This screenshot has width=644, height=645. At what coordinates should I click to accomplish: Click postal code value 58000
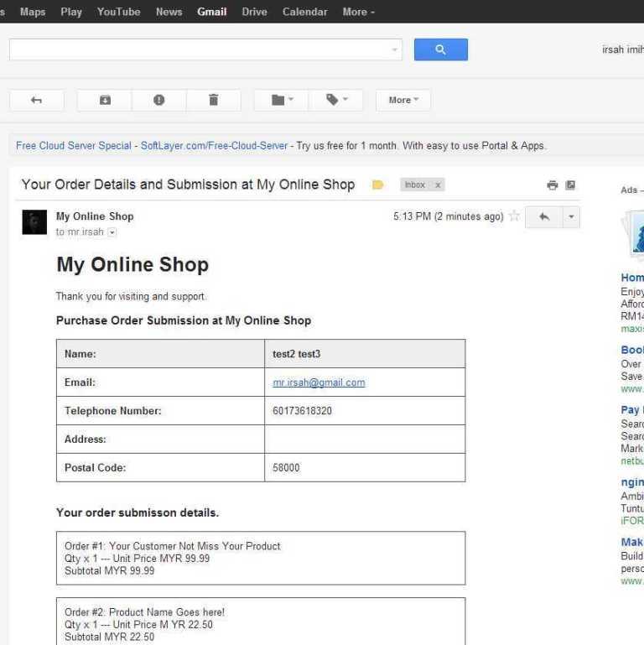pyautogui.click(x=286, y=468)
